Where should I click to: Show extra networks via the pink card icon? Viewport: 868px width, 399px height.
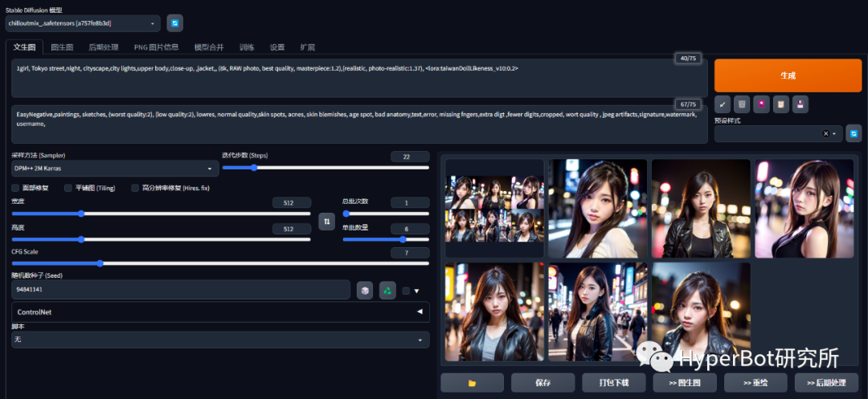click(x=761, y=104)
